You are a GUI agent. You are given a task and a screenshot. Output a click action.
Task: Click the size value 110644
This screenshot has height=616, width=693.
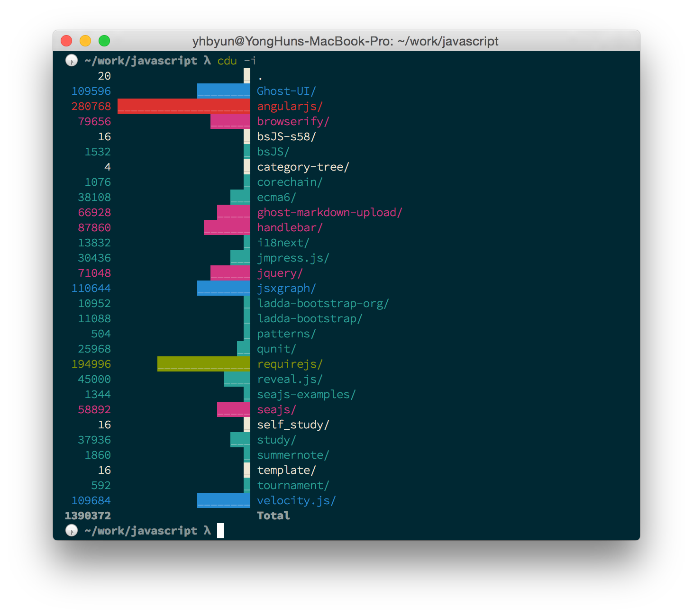[x=91, y=288]
